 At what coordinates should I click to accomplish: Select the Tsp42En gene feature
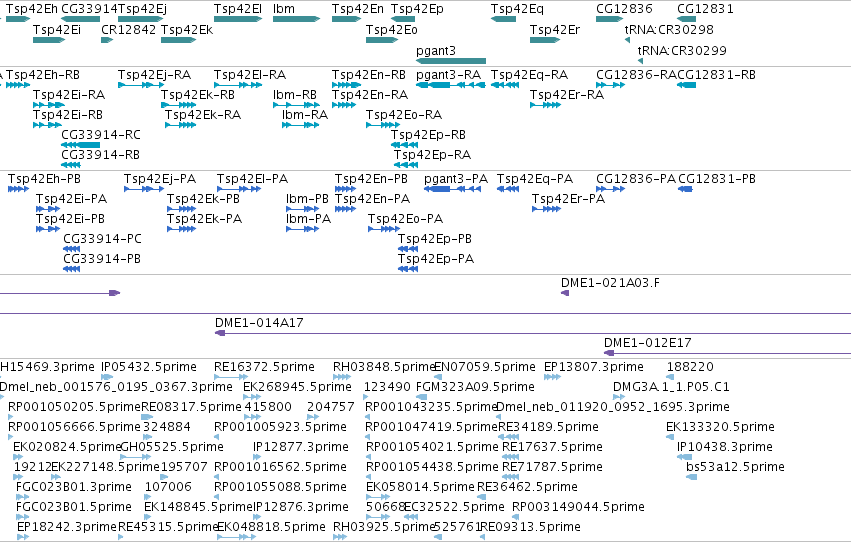346,19
